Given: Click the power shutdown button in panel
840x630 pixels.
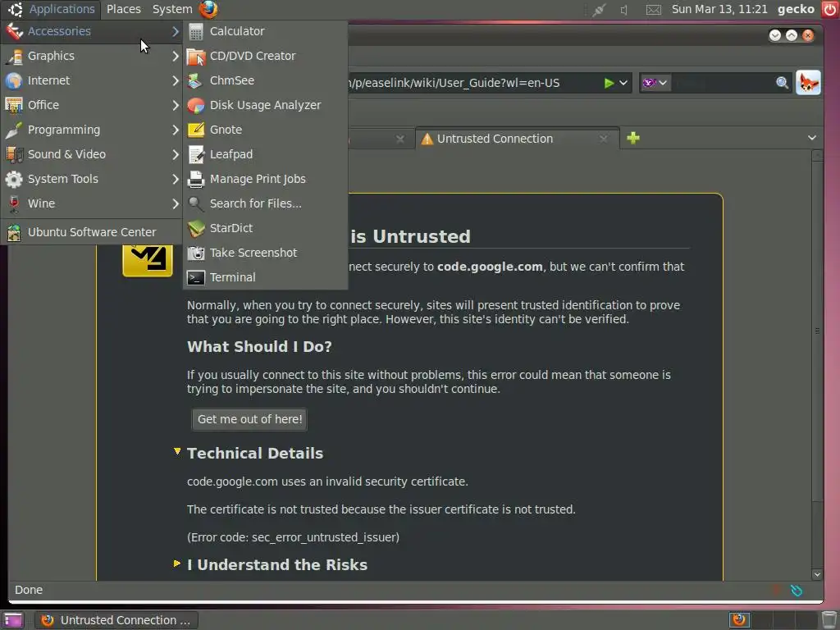Looking at the screenshot, I should pos(830,9).
